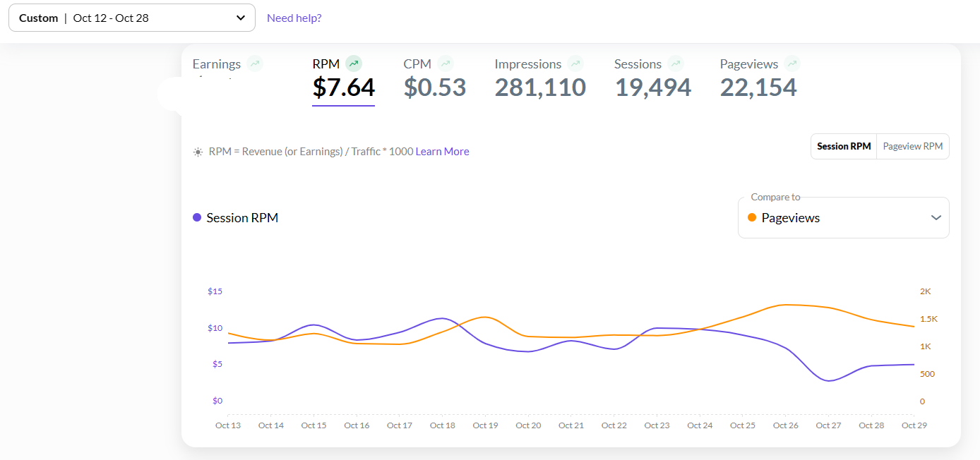
Task: Click the trend icon beside CPM
Action: (x=445, y=63)
